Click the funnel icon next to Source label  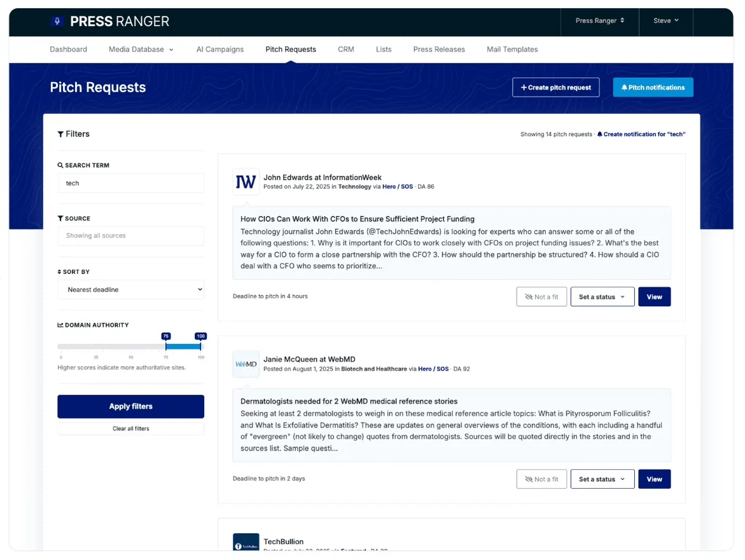[60, 218]
